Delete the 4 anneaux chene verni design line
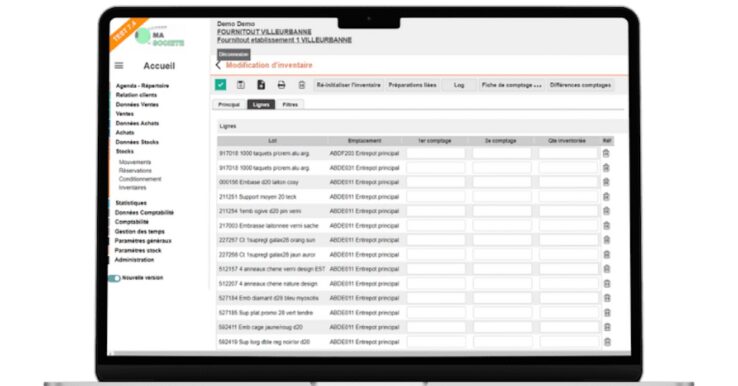The height and width of the screenshot is (386, 738). point(607,269)
